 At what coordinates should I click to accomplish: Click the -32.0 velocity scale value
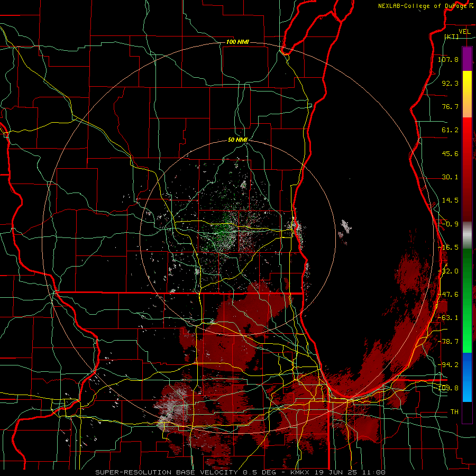(448, 271)
